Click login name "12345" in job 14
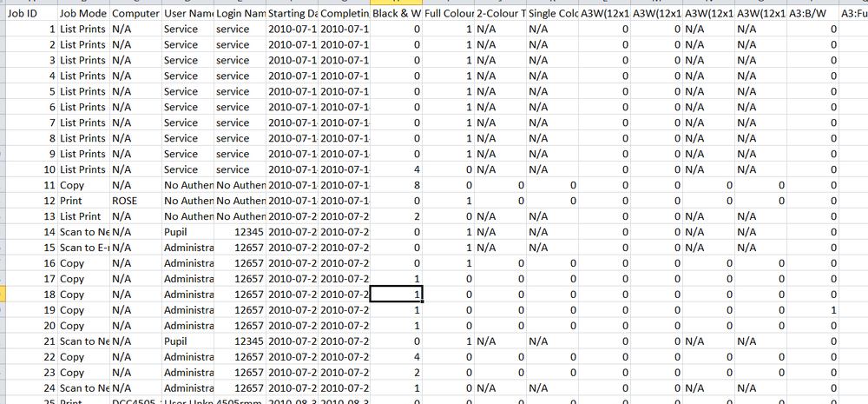 point(240,232)
